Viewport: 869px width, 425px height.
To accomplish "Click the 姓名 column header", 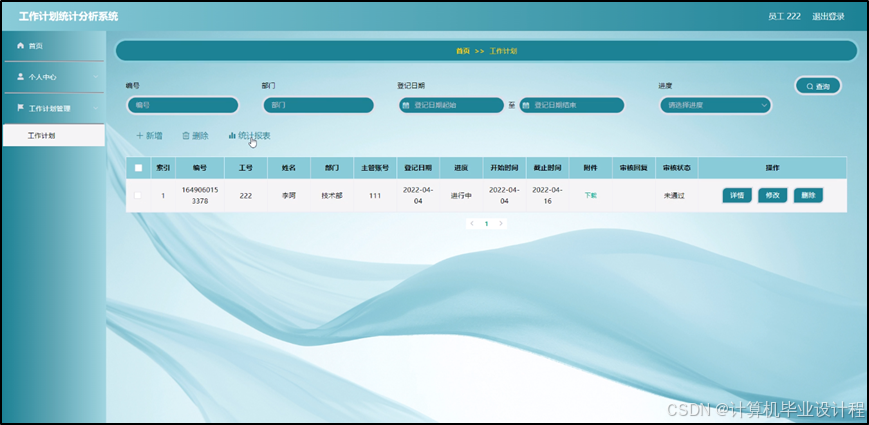I will [289, 168].
